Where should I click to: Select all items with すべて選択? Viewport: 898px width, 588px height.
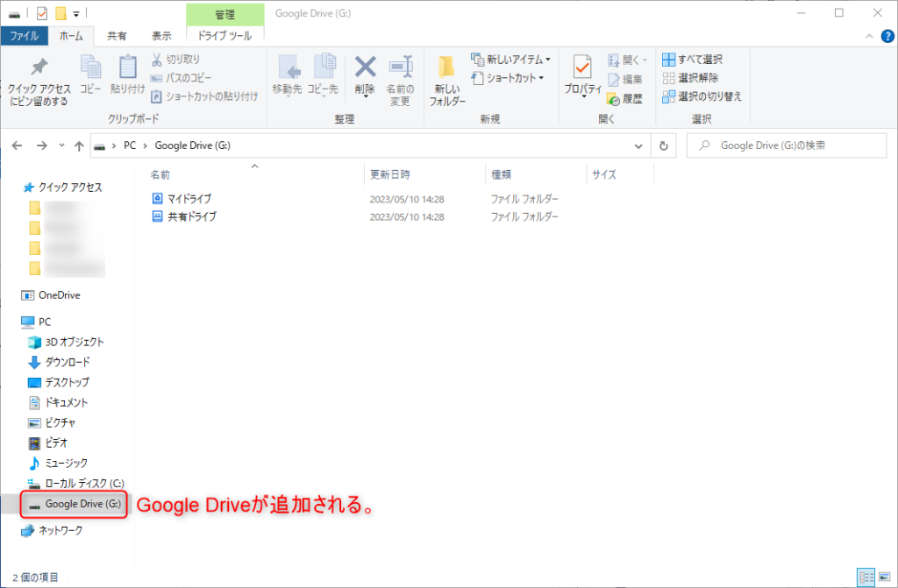[x=692, y=60]
